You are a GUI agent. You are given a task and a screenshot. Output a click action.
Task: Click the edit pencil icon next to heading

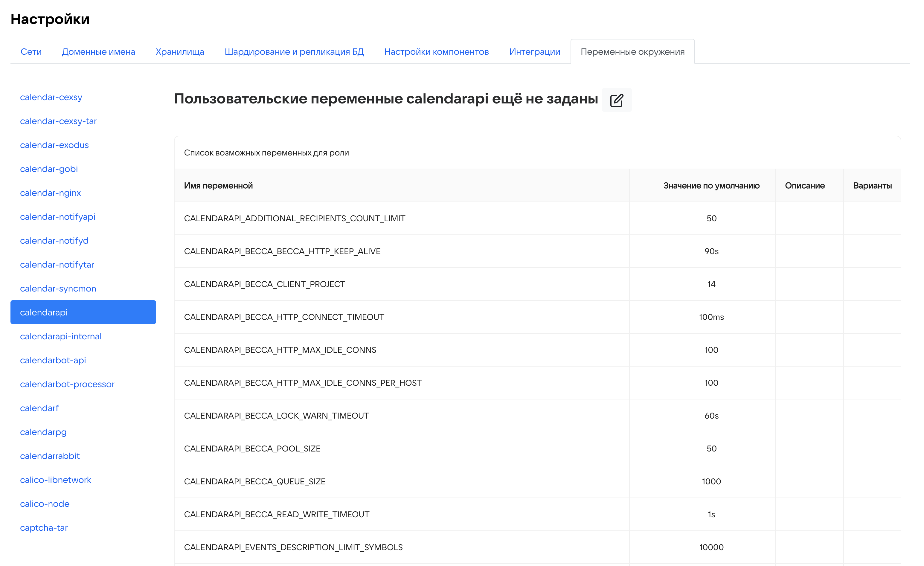616,100
